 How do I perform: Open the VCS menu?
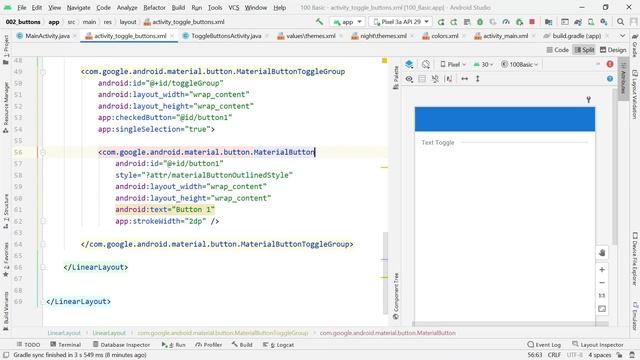(x=234, y=7)
